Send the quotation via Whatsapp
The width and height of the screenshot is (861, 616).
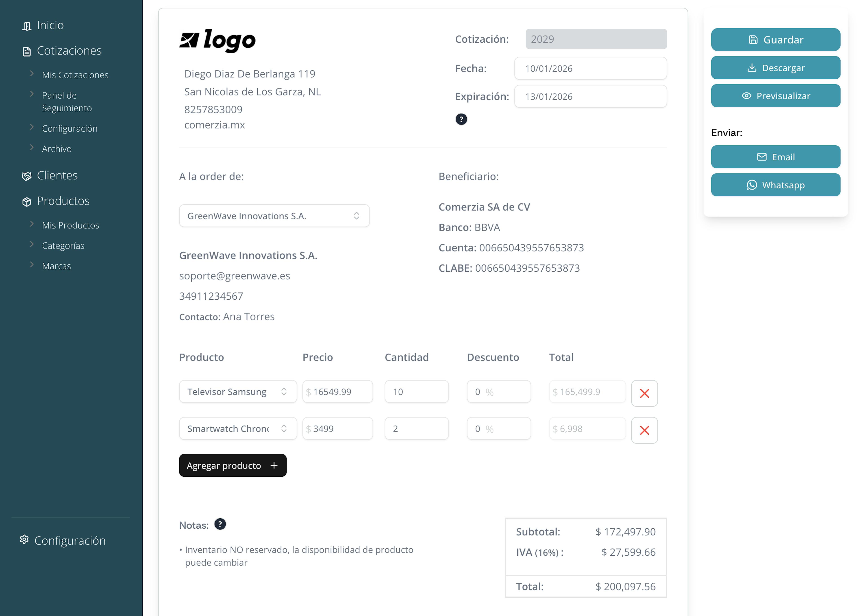point(775,185)
